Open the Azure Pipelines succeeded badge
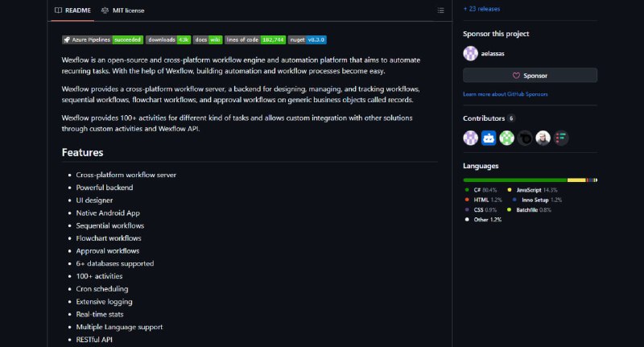Screen dimensions: 644x347 pyautogui.click(x=102, y=39)
